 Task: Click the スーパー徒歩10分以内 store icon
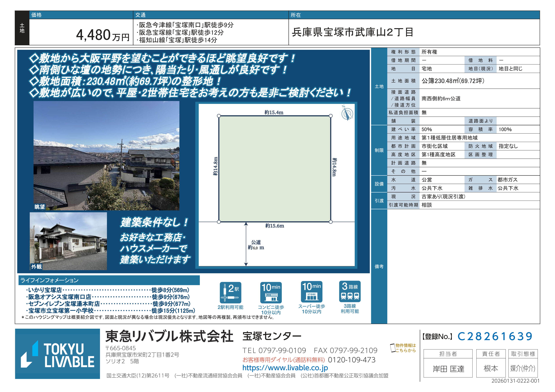coord(312,292)
